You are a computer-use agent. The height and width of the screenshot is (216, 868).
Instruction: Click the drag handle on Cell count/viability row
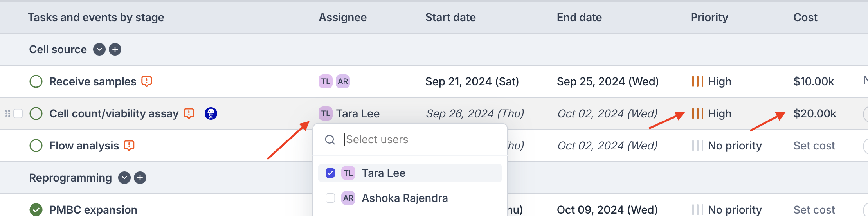tap(7, 113)
